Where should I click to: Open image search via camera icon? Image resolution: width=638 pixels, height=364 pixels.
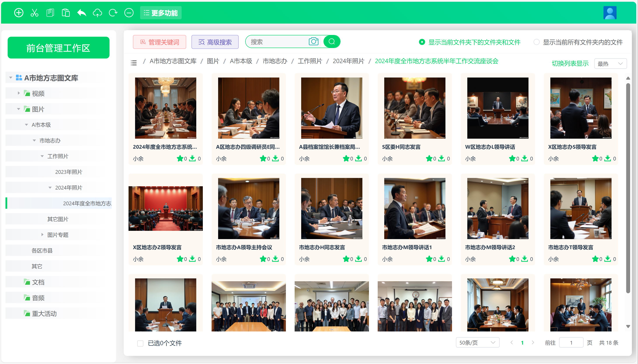click(x=313, y=41)
